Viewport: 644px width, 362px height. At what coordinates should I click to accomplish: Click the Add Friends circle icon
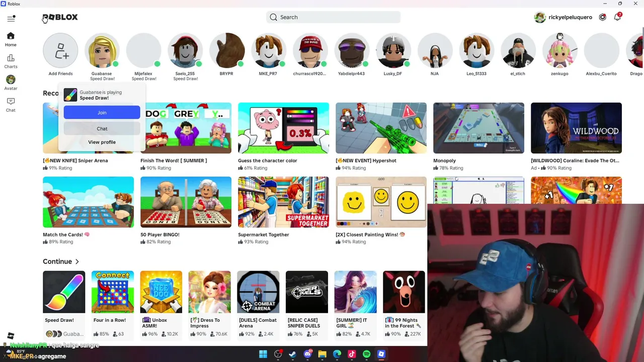click(60, 50)
